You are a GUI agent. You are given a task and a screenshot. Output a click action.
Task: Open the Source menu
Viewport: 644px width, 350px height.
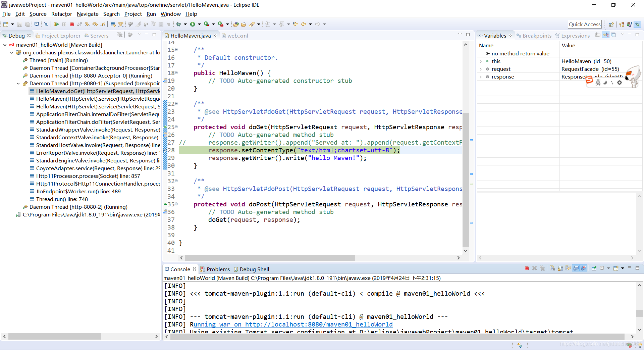(38, 14)
